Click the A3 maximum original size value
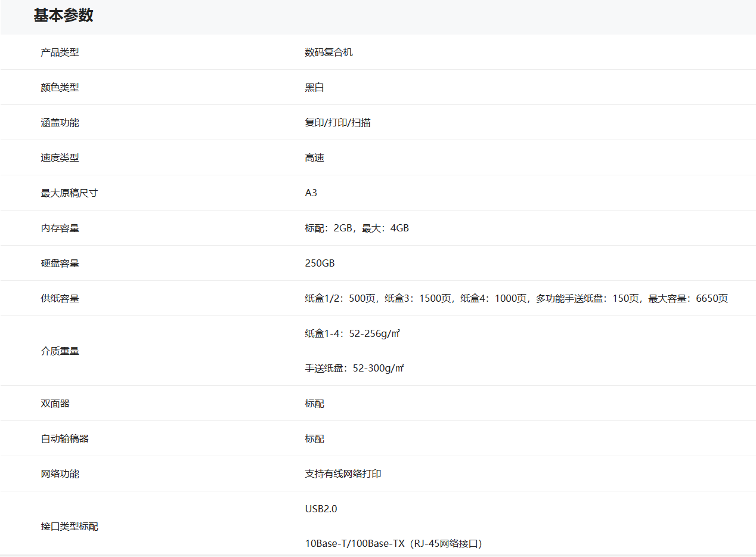 (311, 193)
